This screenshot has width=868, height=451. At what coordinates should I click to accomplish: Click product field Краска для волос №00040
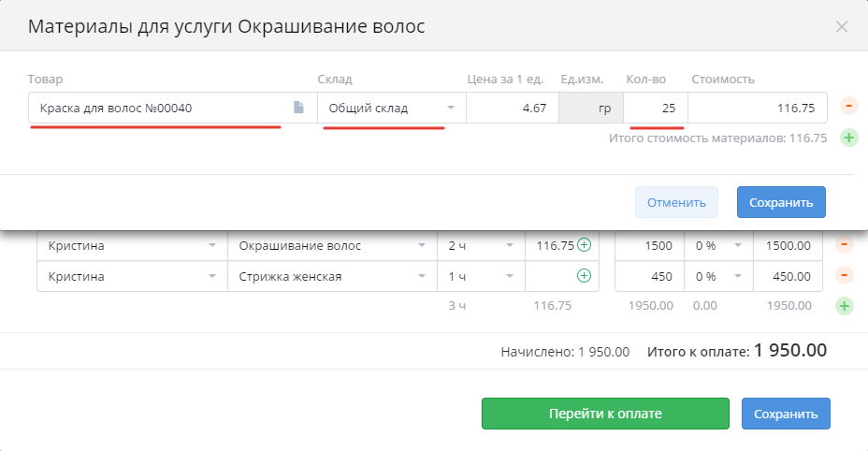click(x=173, y=108)
